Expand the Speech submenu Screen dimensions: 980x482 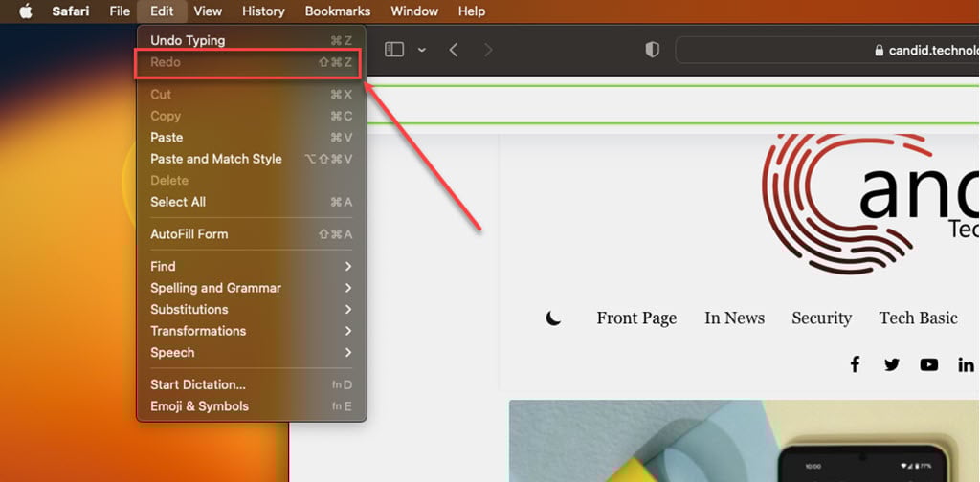pos(252,353)
